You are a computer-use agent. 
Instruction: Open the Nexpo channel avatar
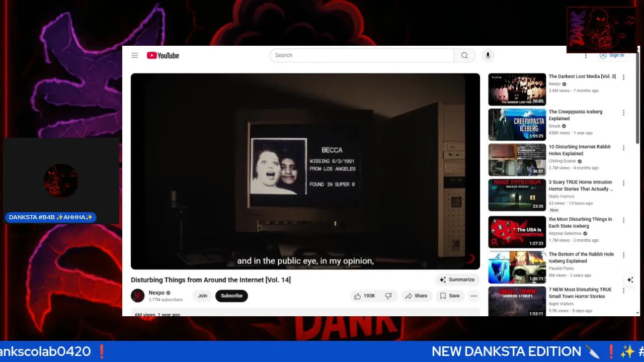(x=138, y=296)
